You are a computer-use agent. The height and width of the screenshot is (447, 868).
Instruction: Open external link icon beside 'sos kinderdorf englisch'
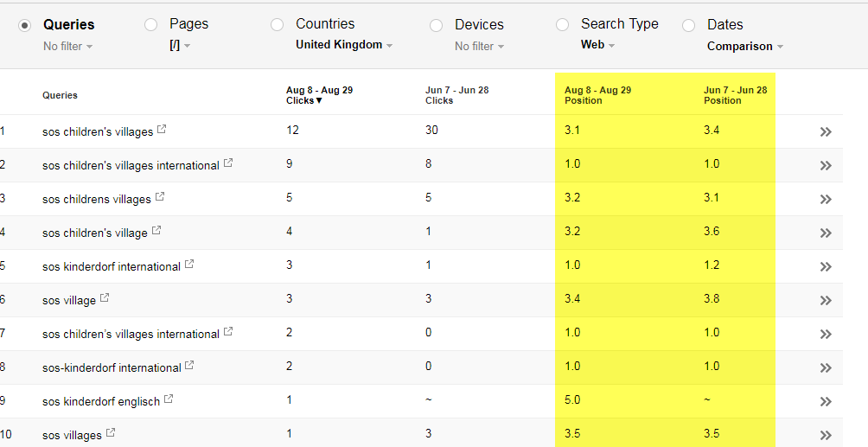pyautogui.click(x=169, y=399)
